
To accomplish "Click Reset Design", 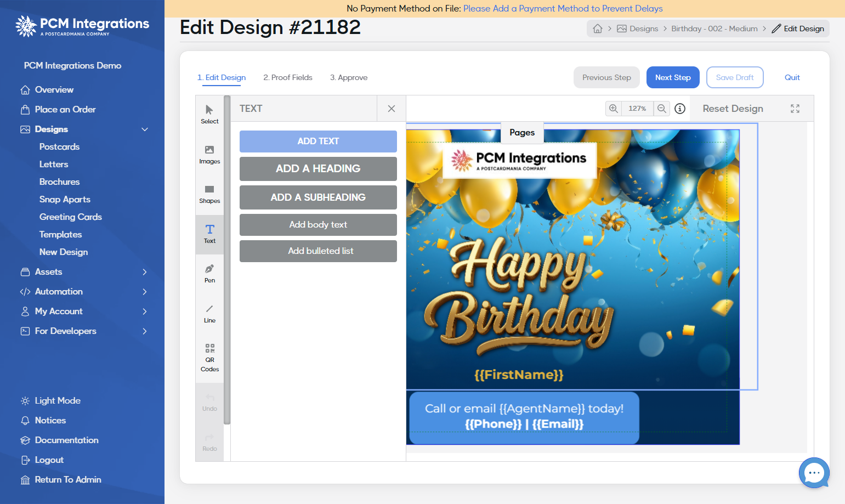I will point(733,109).
